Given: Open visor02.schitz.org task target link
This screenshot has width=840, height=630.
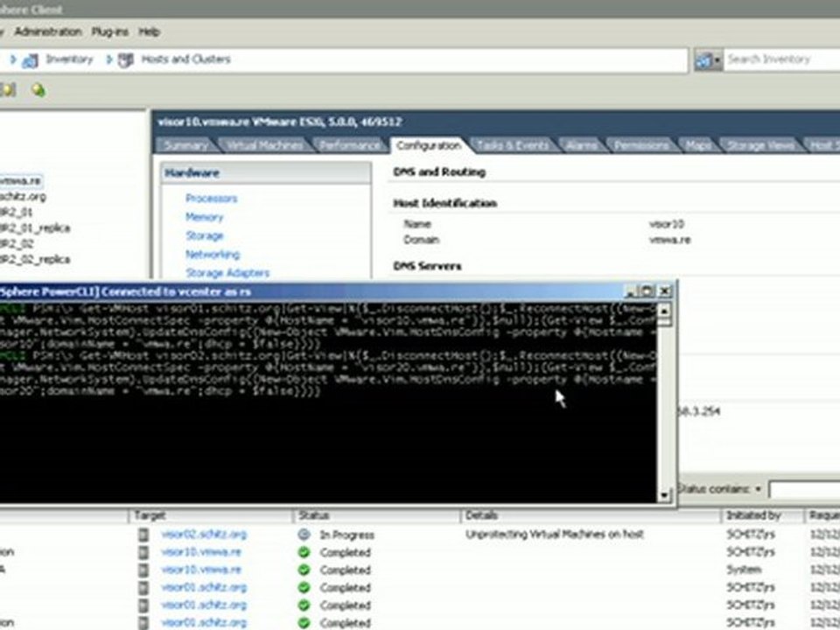Looking at the screenshot, I should coord(204,534).
